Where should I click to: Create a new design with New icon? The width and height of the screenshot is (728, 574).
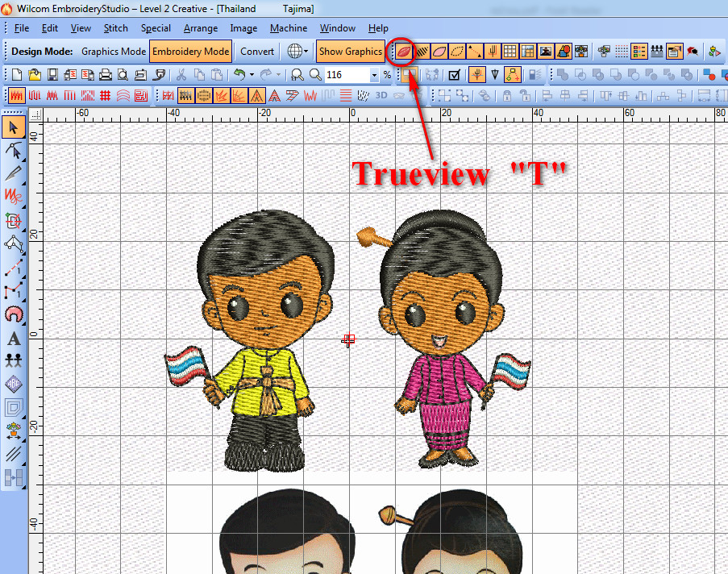coord(16,74)
